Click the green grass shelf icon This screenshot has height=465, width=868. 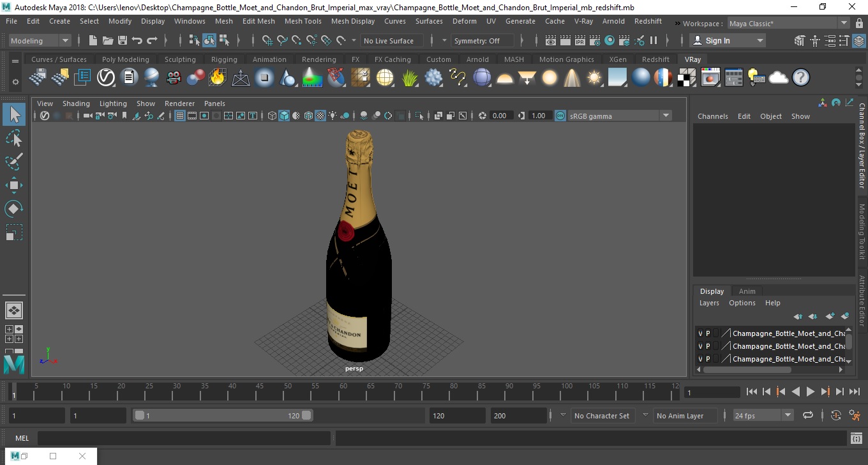(410, 78)
